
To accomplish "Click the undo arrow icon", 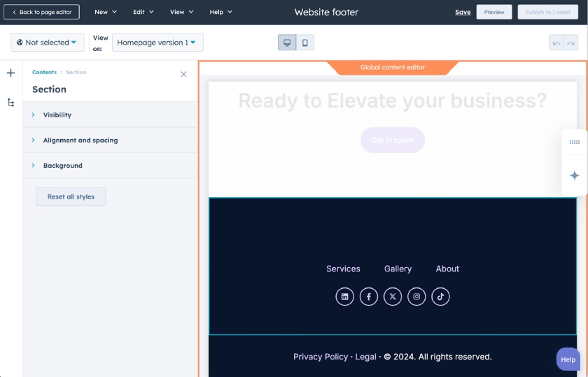I will (x=556, y=43).
